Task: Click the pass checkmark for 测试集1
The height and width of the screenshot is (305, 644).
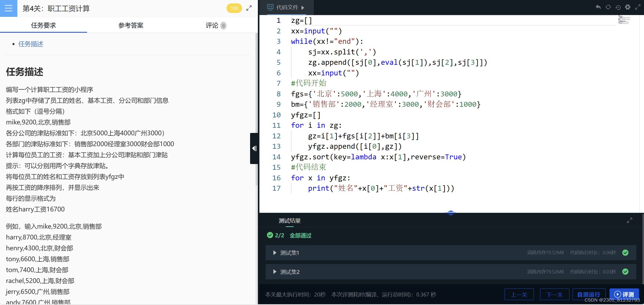Action: point(625,253)
